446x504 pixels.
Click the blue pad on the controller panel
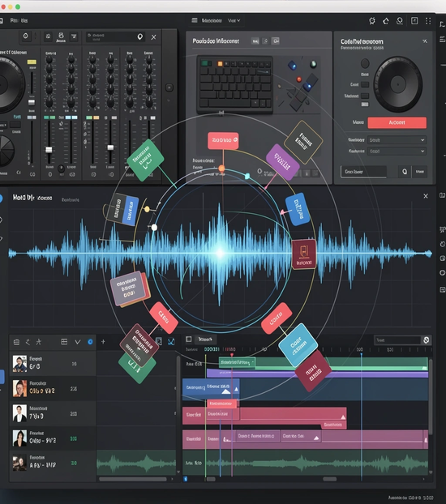point(292,66)
